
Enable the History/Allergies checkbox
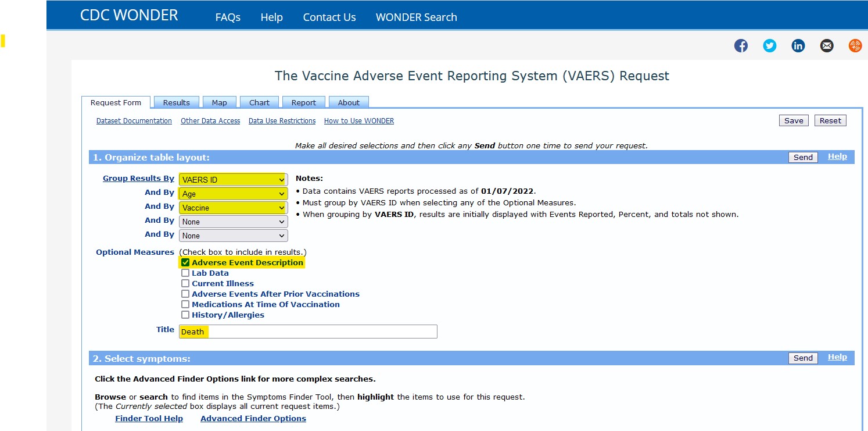tap(185, 315)
